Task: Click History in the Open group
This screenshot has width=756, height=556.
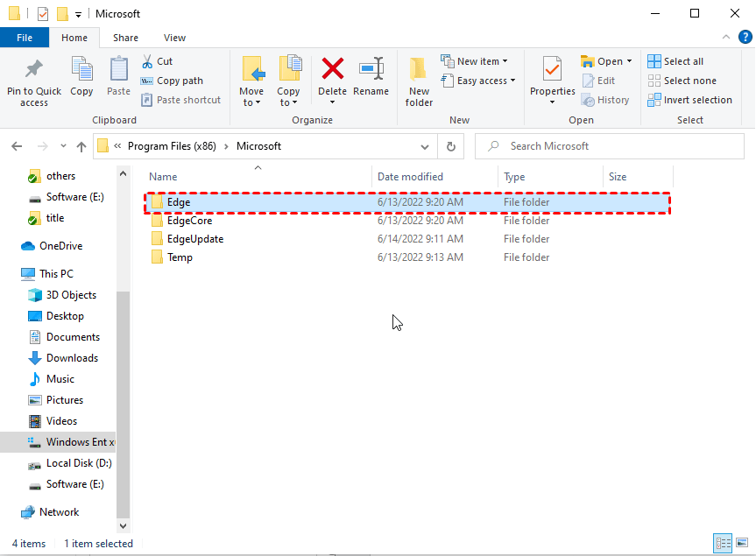Action: [x=605, y=100]
